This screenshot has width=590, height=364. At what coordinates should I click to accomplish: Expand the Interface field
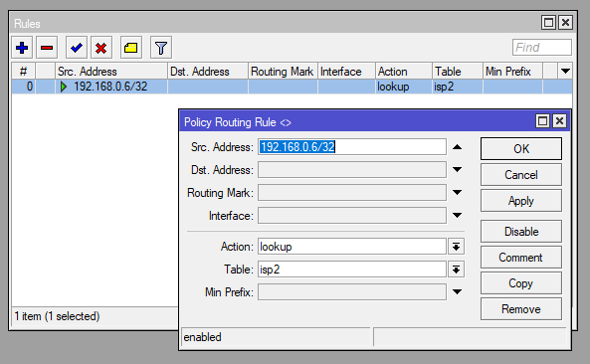(457, 216)
